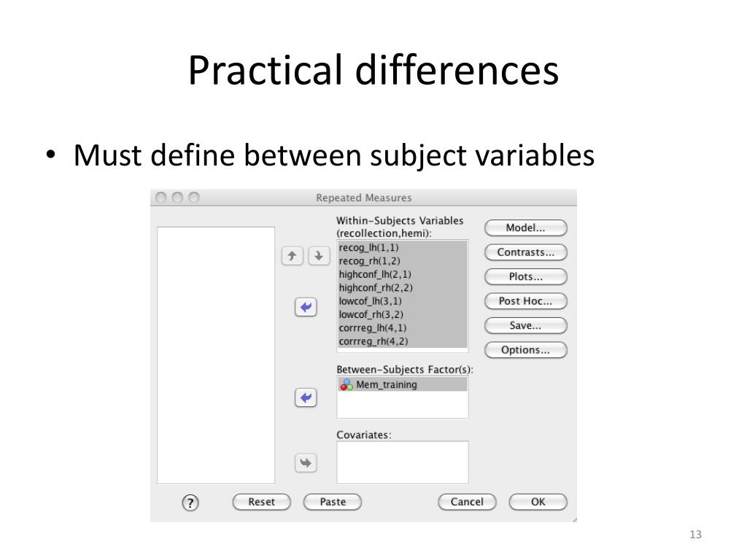The height and width of the screenshot is (560, 747).
Task: Click the Save button
Action: coord(525,326)
